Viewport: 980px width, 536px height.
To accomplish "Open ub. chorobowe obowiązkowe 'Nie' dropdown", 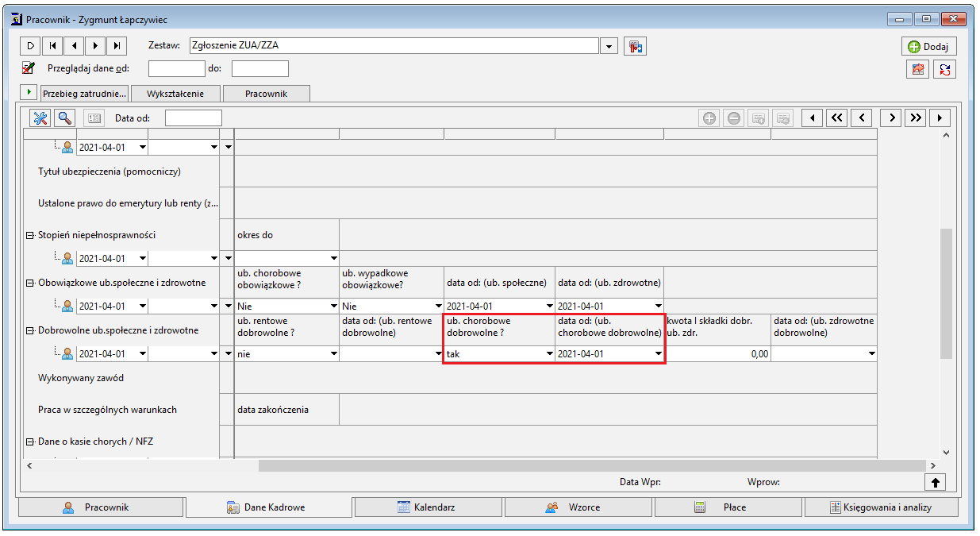I will pyautogui.click(x=333, y=307).
